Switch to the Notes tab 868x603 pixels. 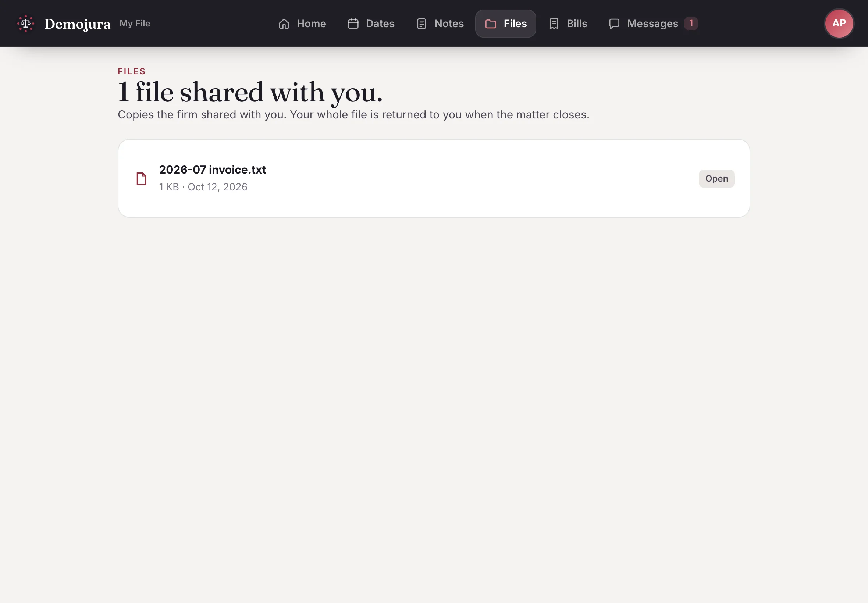click(440, 24)
